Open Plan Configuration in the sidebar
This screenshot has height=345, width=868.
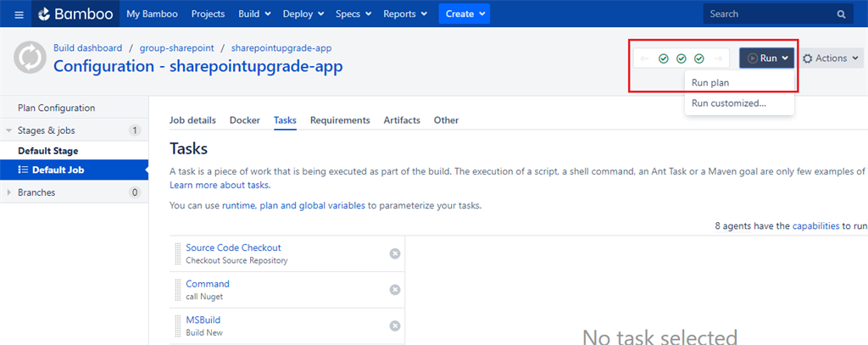75,108
